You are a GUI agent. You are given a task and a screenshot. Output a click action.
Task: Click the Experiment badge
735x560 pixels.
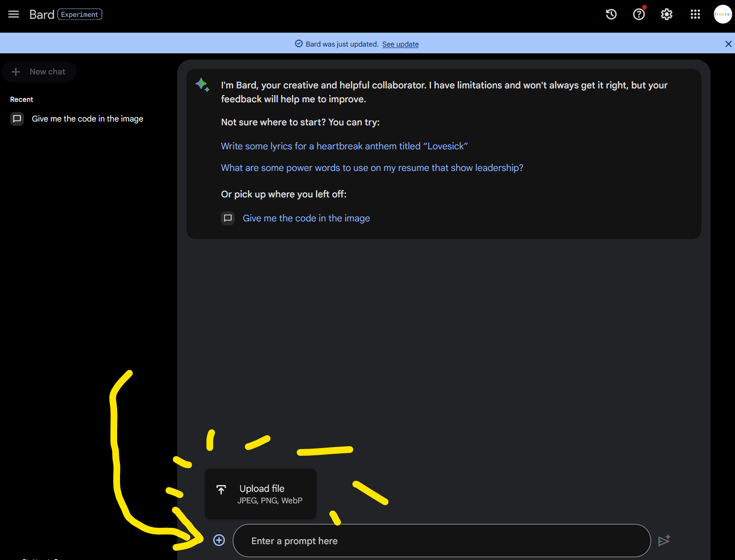(80, 14)
